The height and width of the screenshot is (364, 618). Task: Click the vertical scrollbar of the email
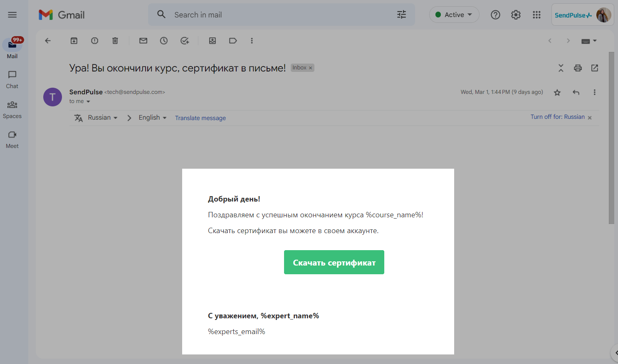click(611, 137)
